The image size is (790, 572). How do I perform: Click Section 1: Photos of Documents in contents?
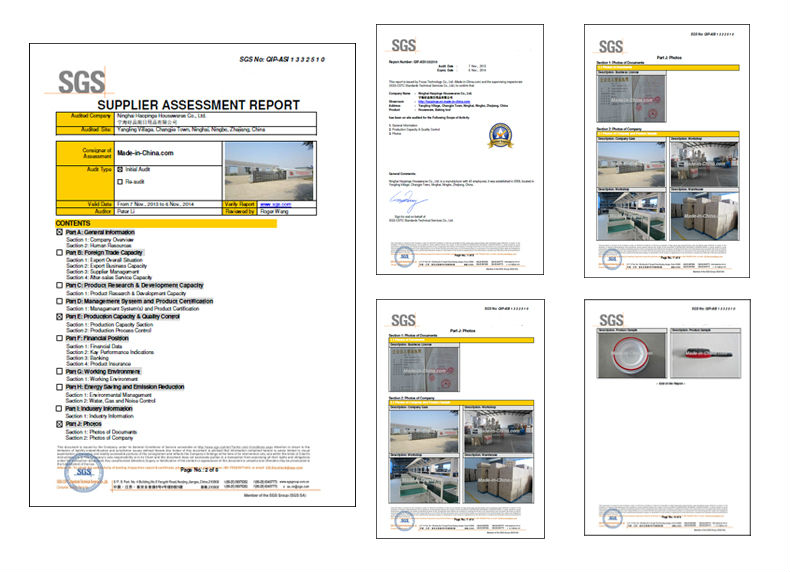(x=101, y=432)
